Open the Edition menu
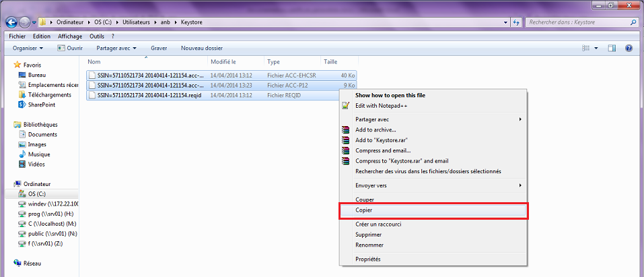 click(42, 36)
